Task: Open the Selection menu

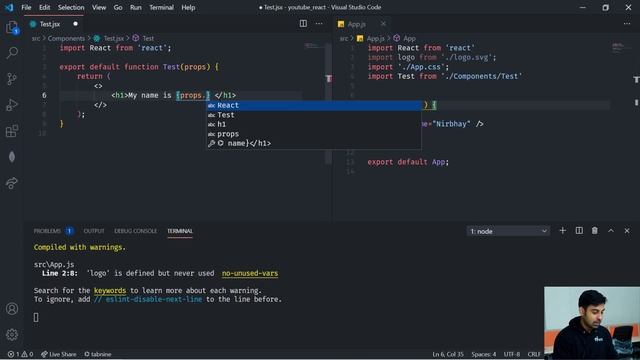Action: pyautogui.click(x=71, y=7)
